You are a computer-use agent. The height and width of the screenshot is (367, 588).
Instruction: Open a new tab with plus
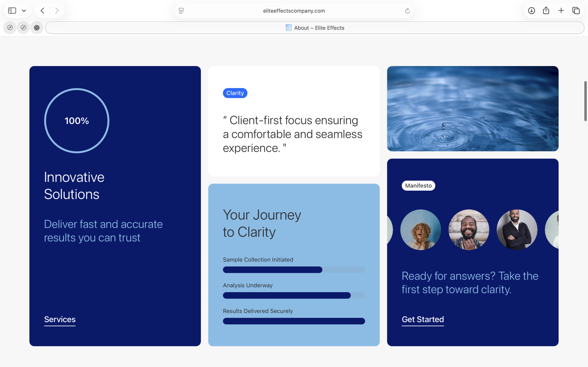tap(561, 11)
